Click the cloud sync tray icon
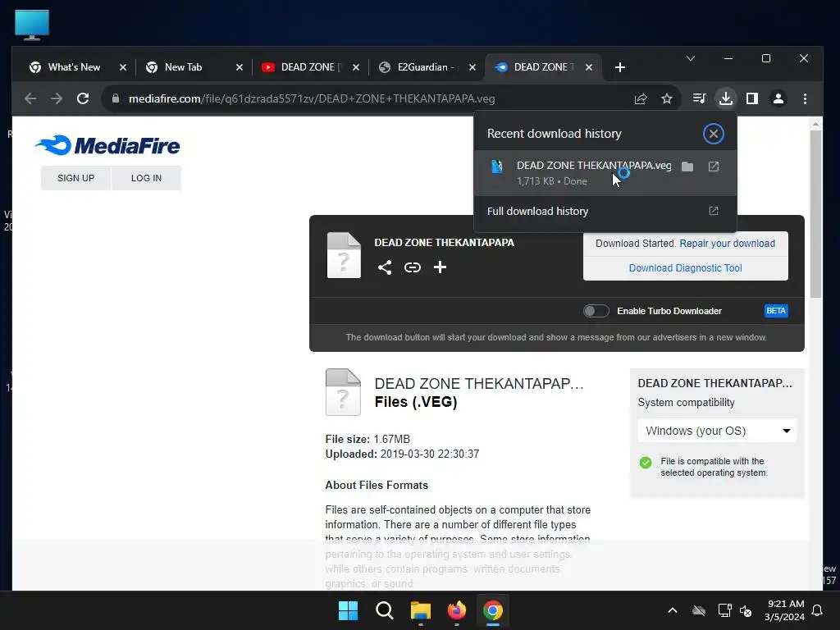The image size is (840, 630). pos(699,610)
